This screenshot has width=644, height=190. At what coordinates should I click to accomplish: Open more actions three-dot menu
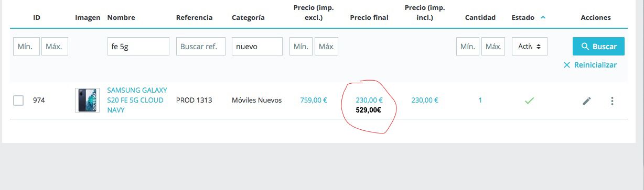click(x=612, y=100)
